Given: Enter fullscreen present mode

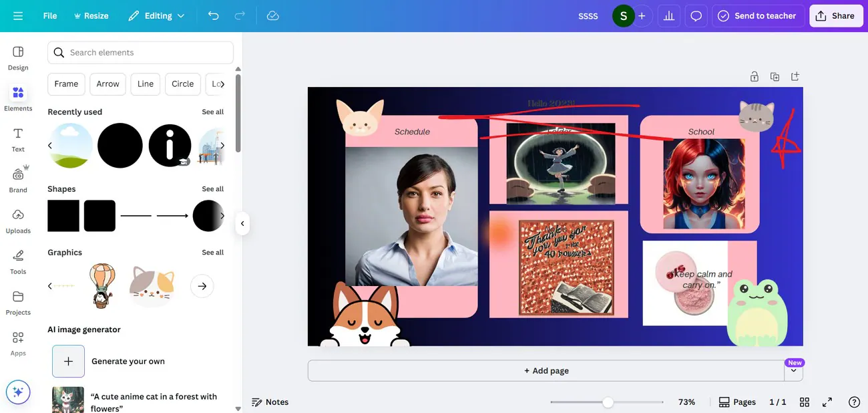Looking at the screenshot, I should [827, 402].
